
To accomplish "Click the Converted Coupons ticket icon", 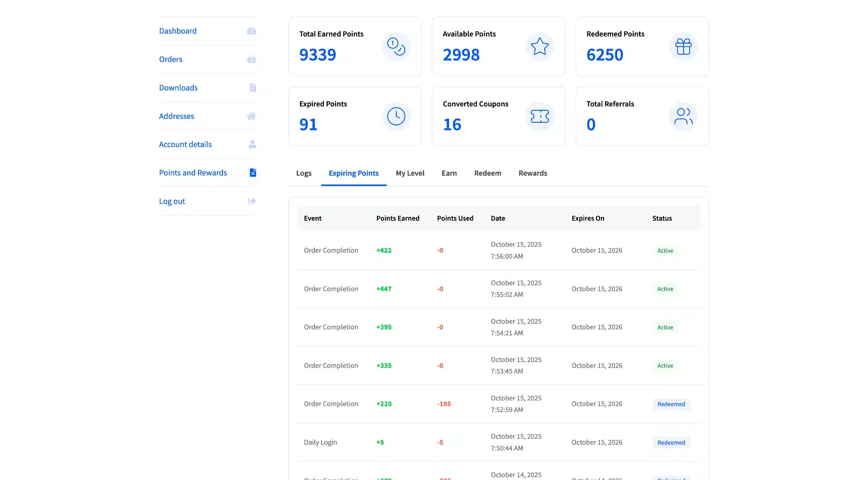I will [539, 116].
